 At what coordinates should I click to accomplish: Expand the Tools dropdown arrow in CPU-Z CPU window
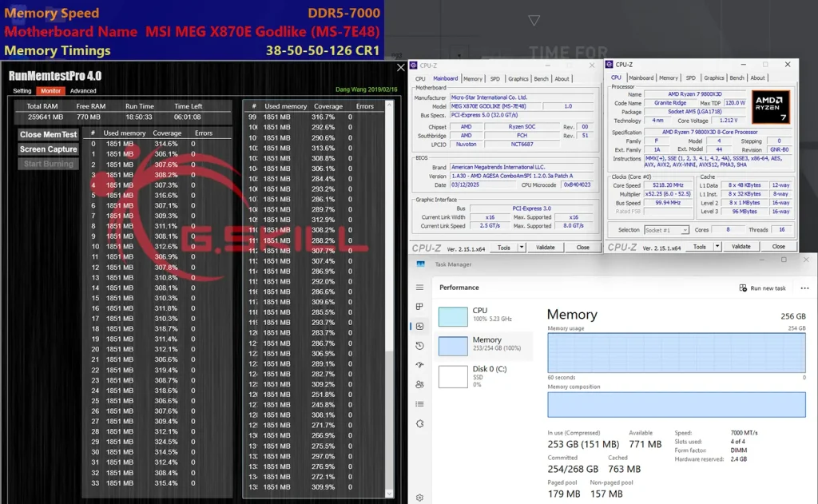click(717, 247)
